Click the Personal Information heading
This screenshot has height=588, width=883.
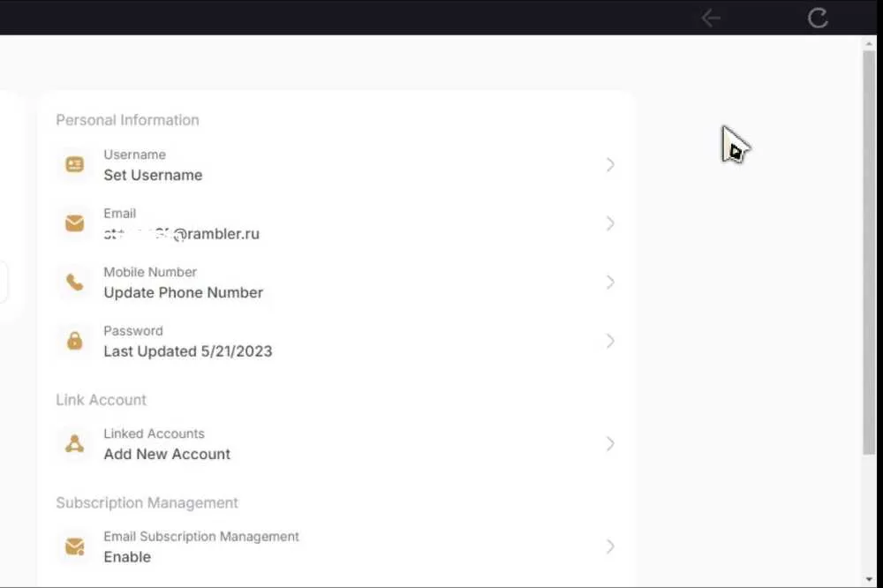(x=127, y=120)
